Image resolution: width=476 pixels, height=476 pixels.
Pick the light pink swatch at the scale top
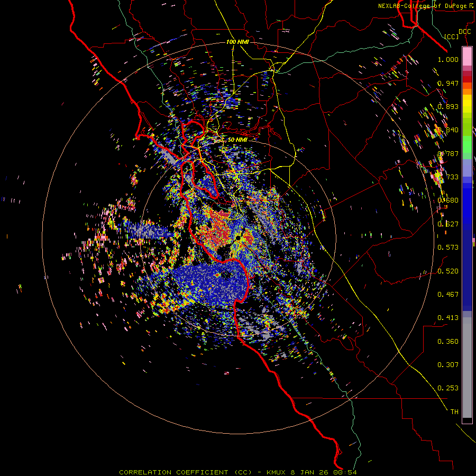[x=467, y=56]
